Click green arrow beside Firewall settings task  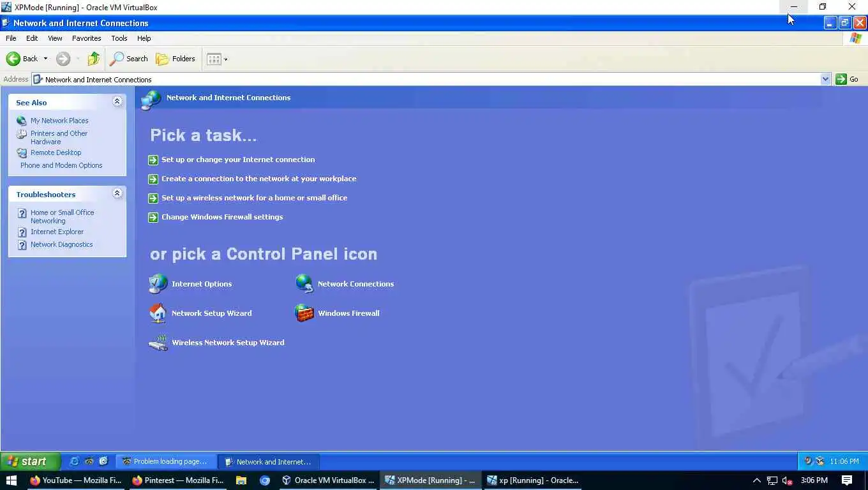point(153,218)
